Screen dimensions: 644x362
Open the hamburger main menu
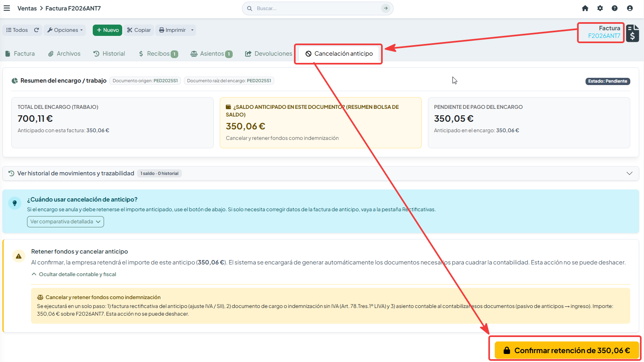(x=7, y=8)
